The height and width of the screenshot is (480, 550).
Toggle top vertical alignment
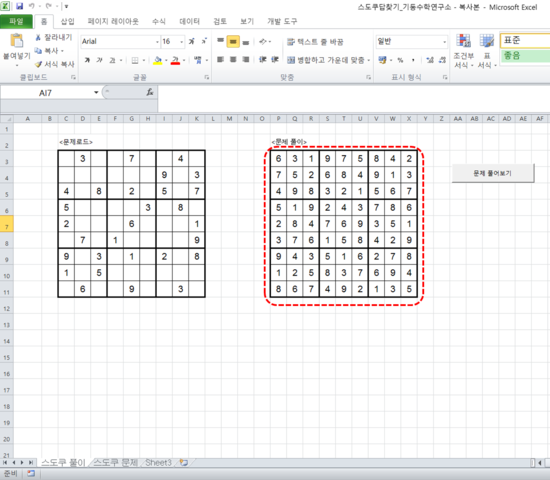pos(220,41)
